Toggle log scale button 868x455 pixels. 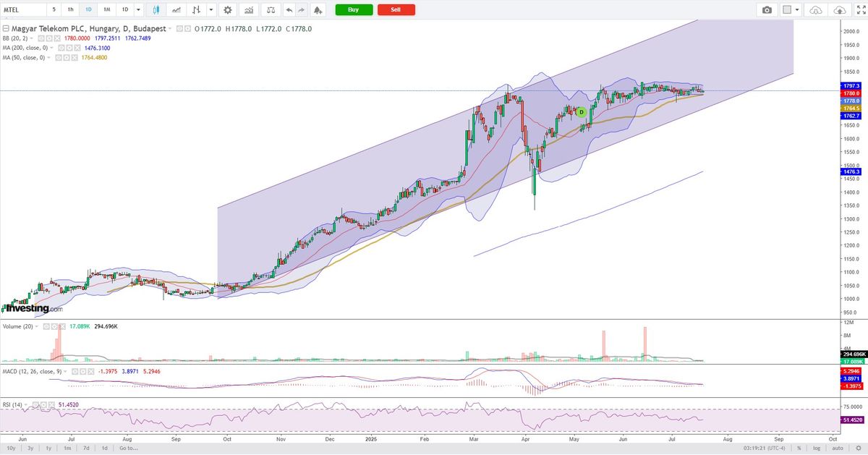816,448
